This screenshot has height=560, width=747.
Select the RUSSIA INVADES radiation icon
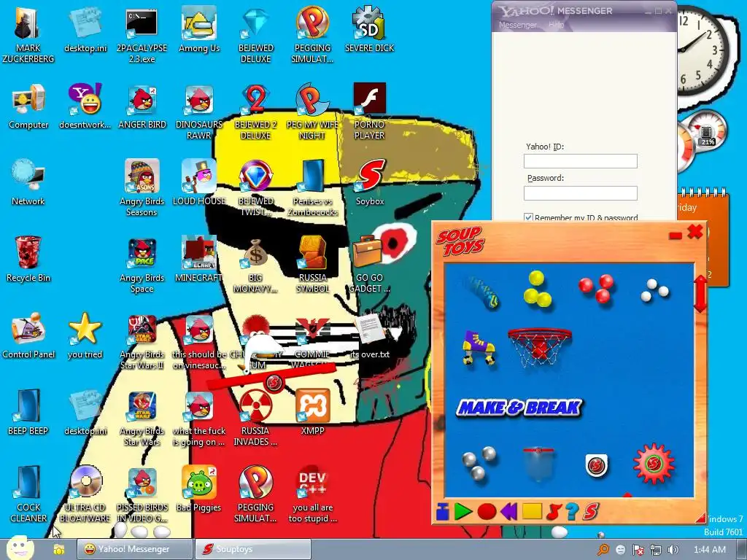(255, 418)
